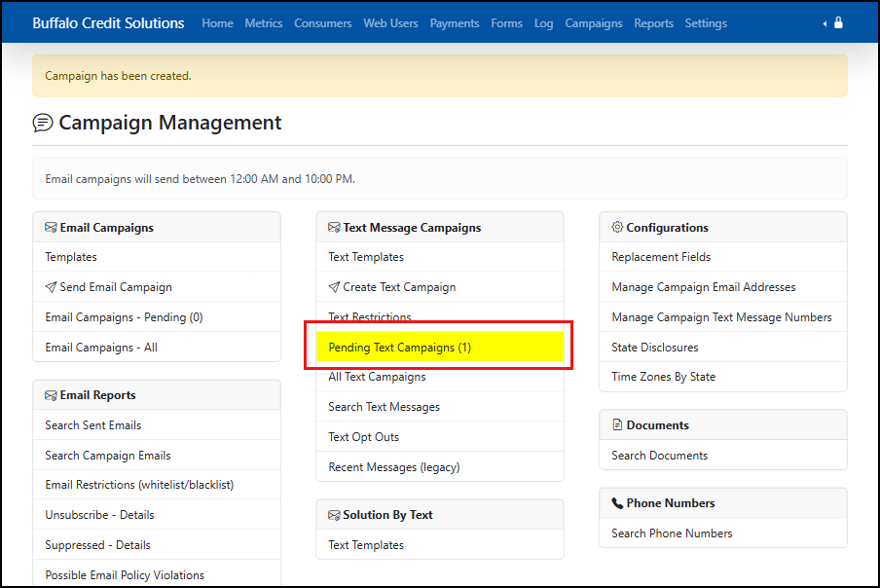The width and height of the screenshot is (880, 588).
Task: Open Templates under Email Campaigns
Action: tap(157, 257)
